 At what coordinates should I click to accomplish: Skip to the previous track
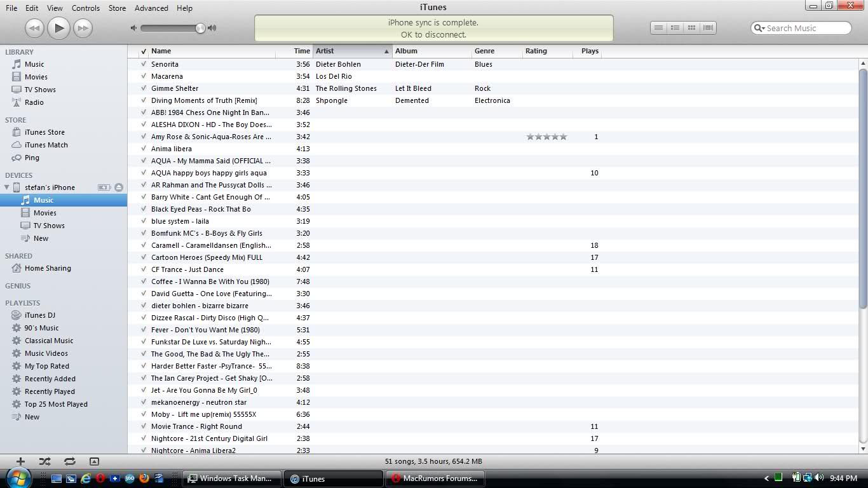[x=34, y=28]
